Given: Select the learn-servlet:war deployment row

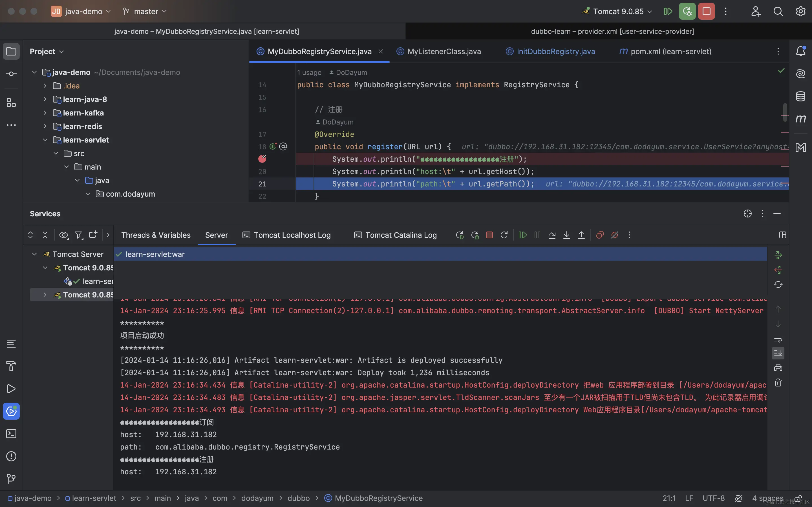Looking at the screenshot, I should [155, 254].
